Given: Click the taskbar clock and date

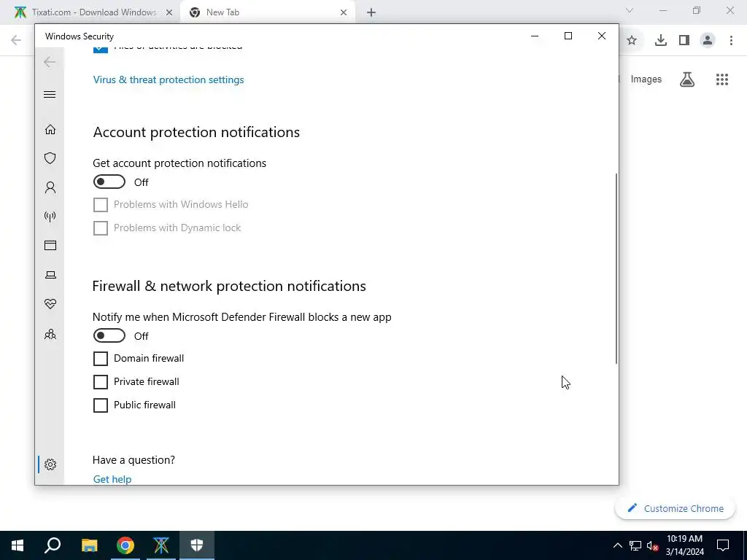Looking at the screenshot, I should pos(684,545).
